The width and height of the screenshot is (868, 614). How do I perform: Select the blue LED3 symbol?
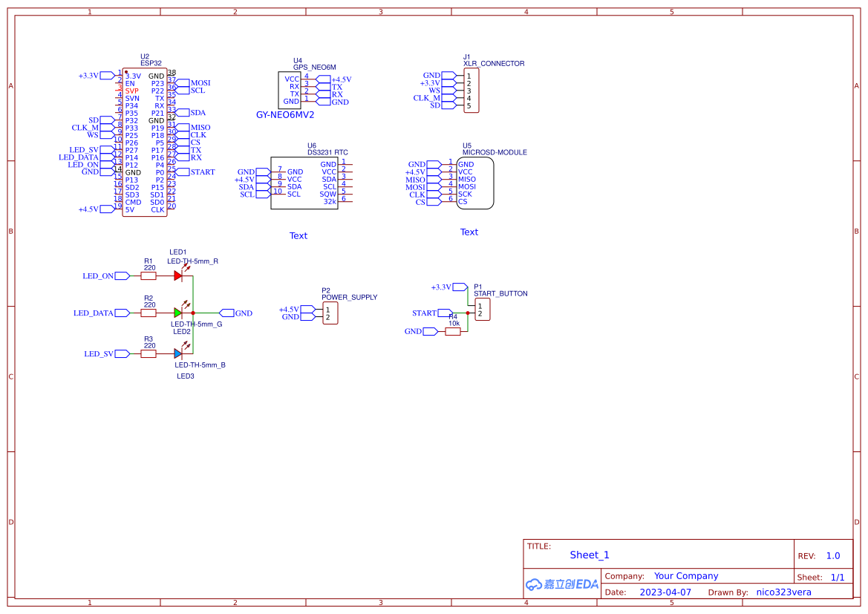[x=178, y=353]
